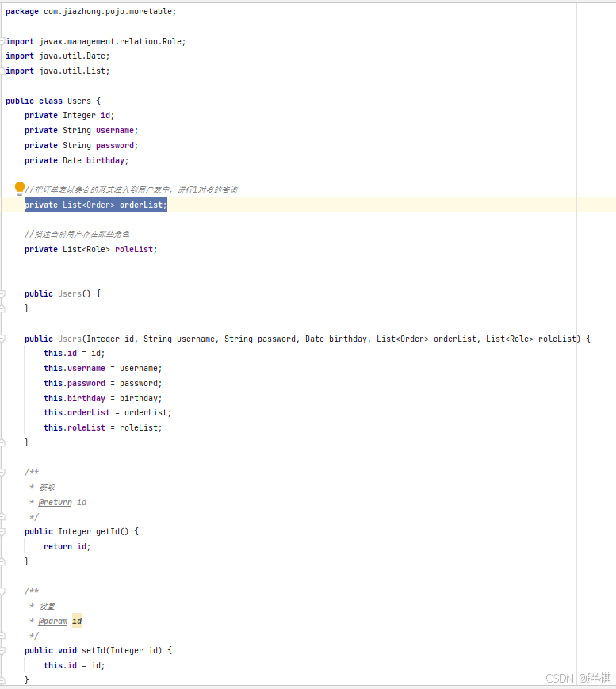The width and height of the screenshot is (616, 689).
Task: Select the private String username field
Action: (82, 131)
